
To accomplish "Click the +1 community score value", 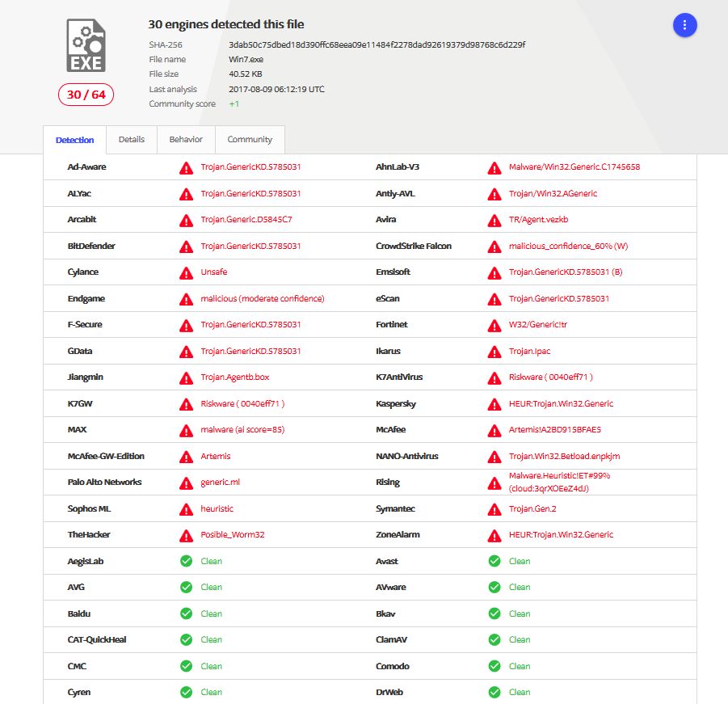I will click(x=234, y=103).
